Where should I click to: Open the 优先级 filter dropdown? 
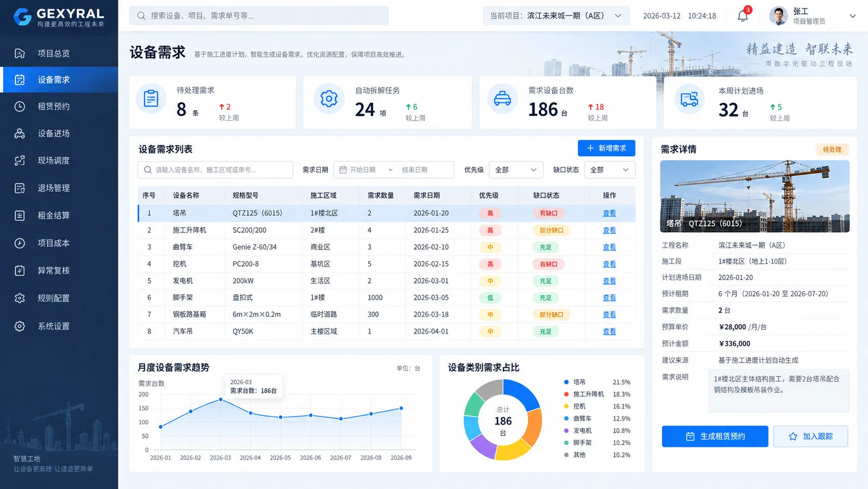(x=516, y=170)
